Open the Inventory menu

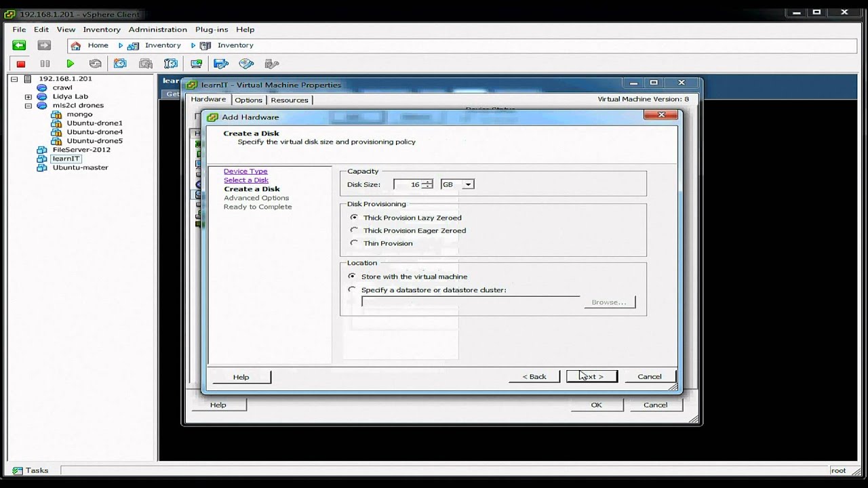click(x=102, y=30)
